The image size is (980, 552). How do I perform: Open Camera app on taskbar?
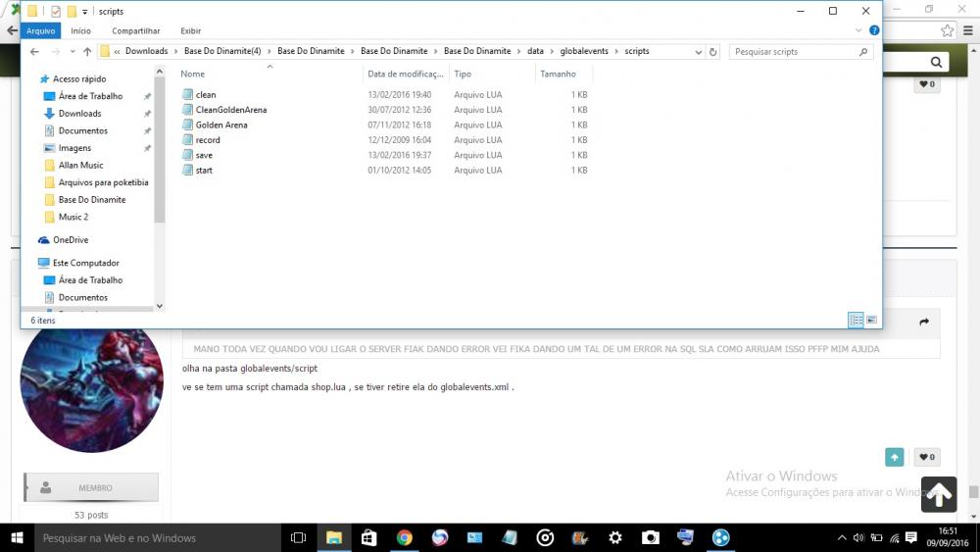[x=651, y=537]
